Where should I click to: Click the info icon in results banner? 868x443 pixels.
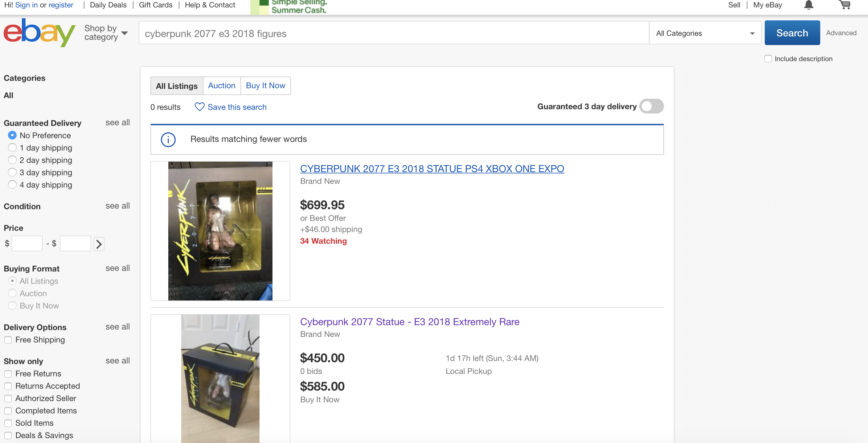[x=168, y=139]
